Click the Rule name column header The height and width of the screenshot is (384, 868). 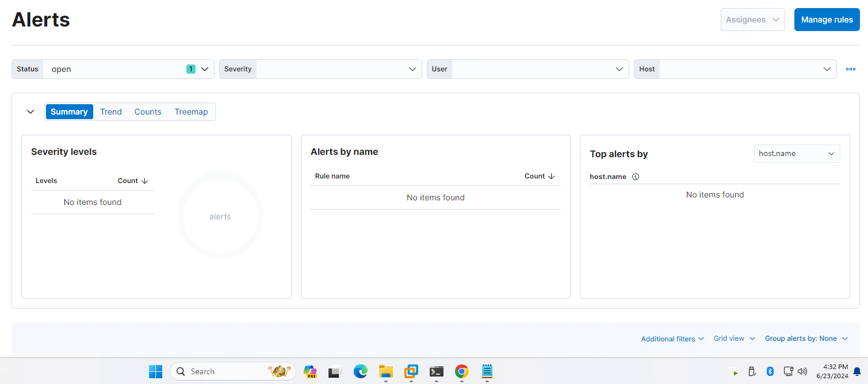point(332,176)
